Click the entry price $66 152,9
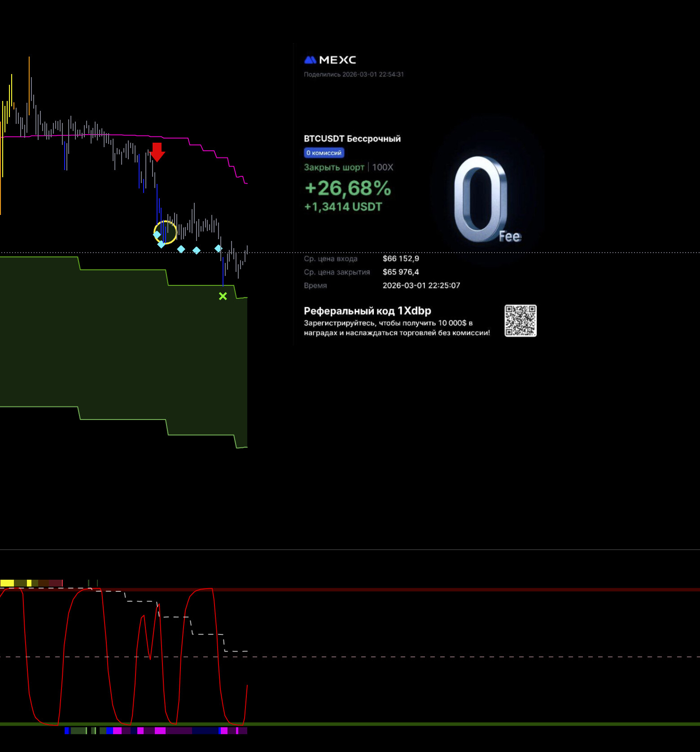This screenshot has width=700, height=752. point(401,258)
